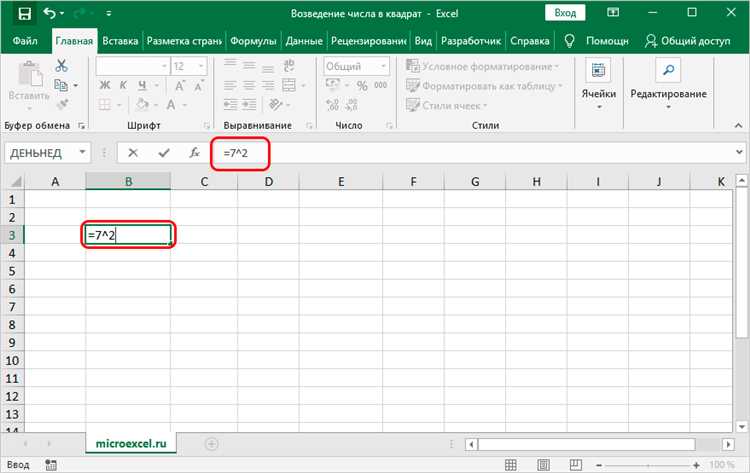
Task: Open Insert Function fx dialog
Action: point(194,153)
